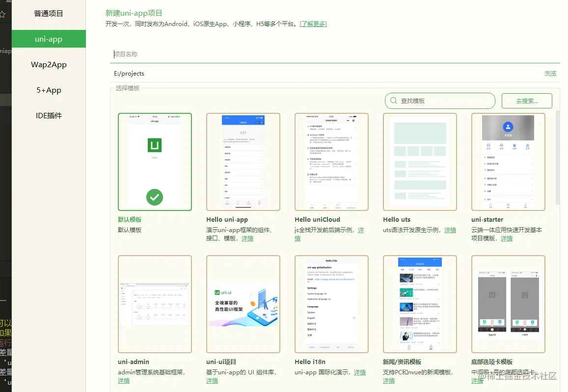The height and width of the screenshot is (392, 568).
Task: Open 详情 link for uni-ui项目
Action: [212, 381]
